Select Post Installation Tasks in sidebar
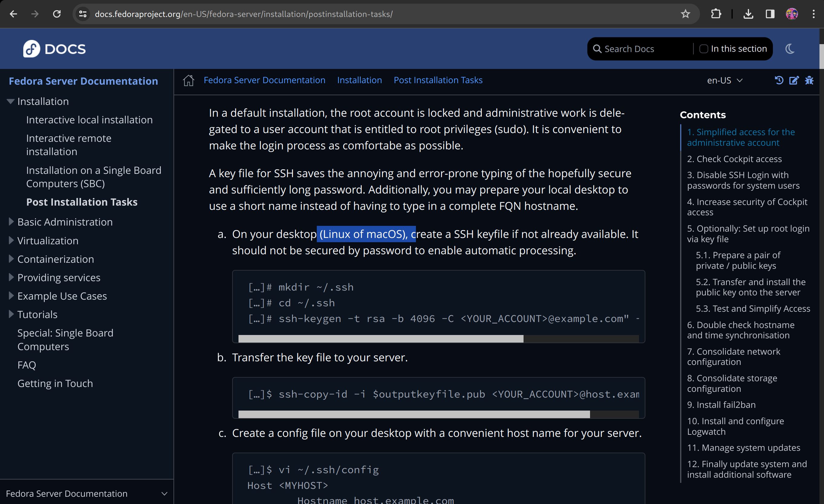The height and width of the screenshot is (504, 824). click(x=82, y=202)
